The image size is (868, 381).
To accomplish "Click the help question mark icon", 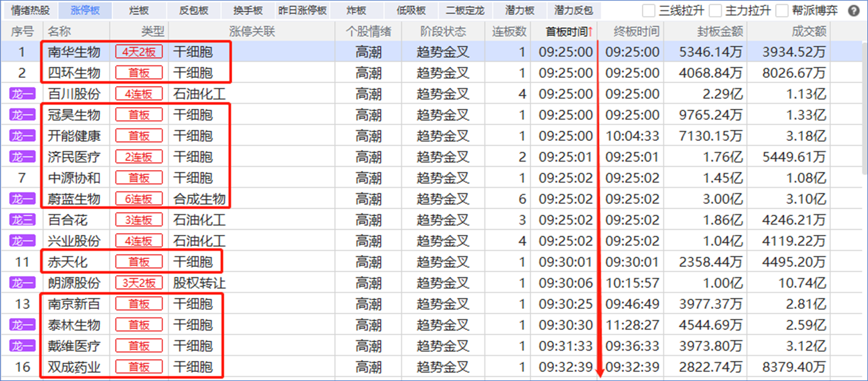I will point(854,11).
